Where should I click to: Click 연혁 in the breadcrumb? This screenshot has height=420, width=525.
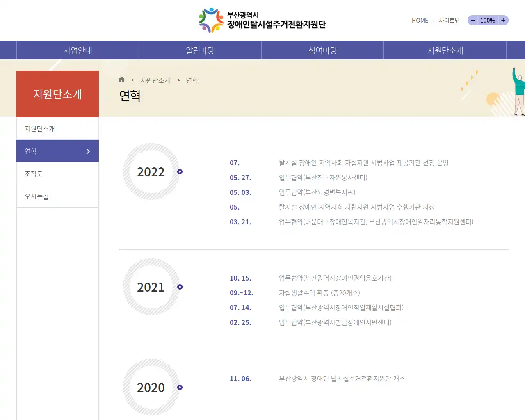[x=192, y=80]
